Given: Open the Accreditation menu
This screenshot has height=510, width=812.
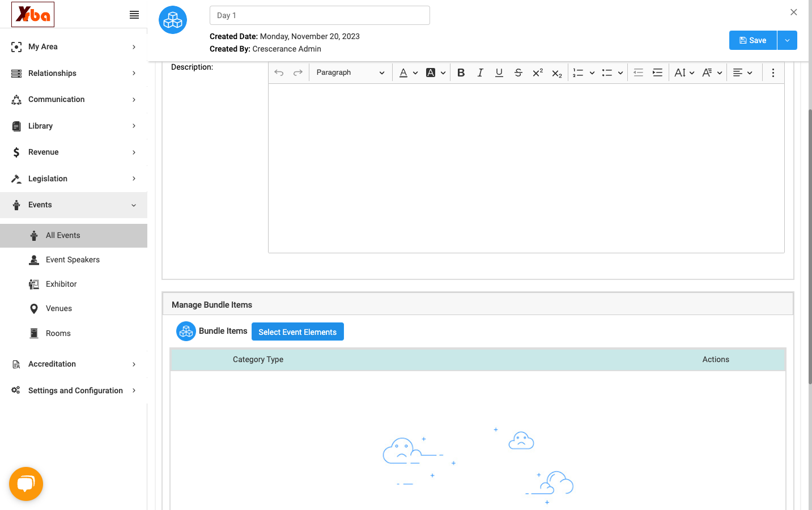Looking at the screenshot, I should pos(74,364).
